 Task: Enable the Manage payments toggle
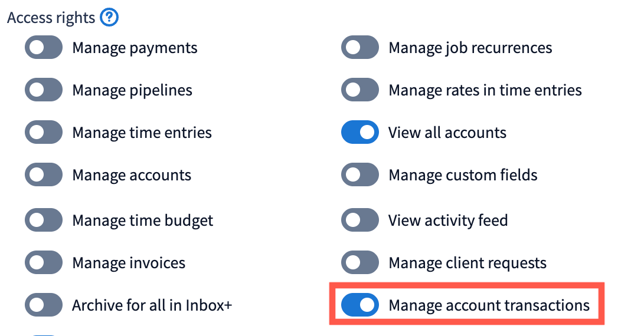click(44, 48)
